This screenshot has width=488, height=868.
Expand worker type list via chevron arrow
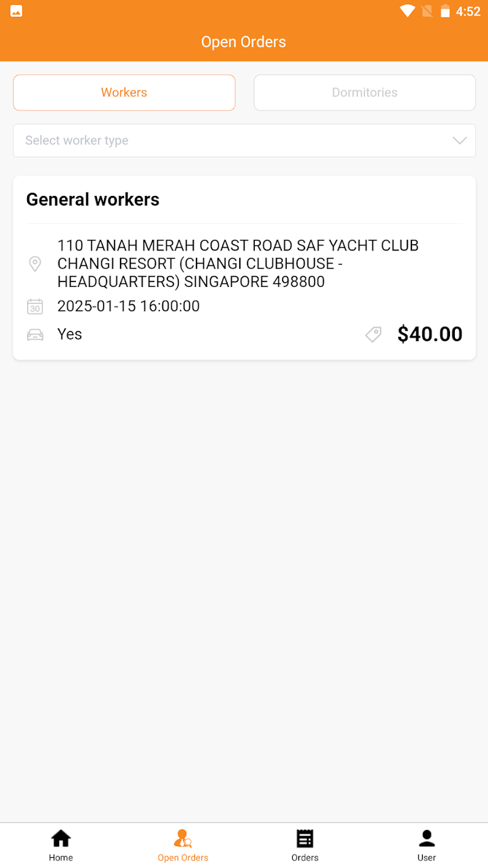coord(460,140)
